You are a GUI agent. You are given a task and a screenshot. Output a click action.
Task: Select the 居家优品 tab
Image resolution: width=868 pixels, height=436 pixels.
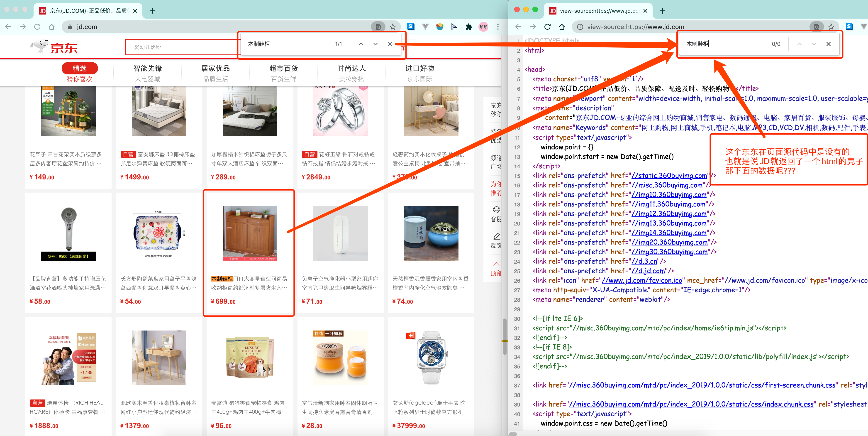[x=216, y=73]
